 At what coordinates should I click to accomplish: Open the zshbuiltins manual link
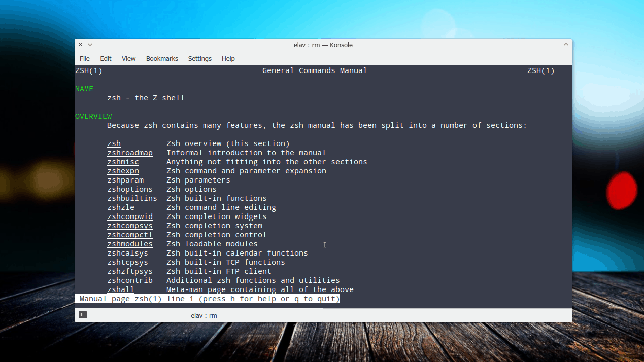[132, 198]
